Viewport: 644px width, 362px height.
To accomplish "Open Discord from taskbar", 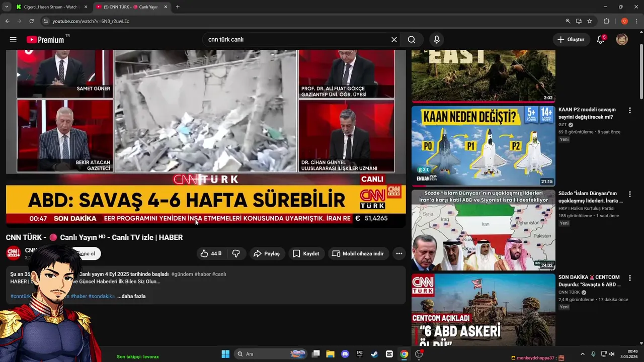I will click(x=345, y=354).
